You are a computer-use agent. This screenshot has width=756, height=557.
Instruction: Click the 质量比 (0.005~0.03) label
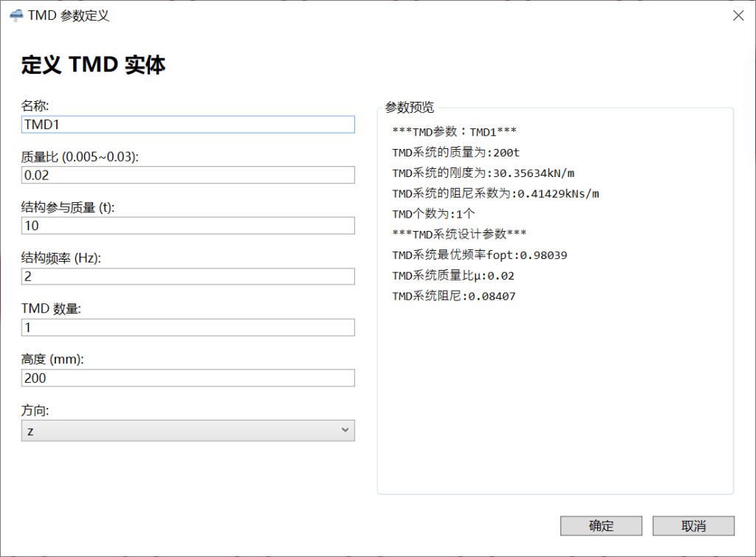point(80,156)
